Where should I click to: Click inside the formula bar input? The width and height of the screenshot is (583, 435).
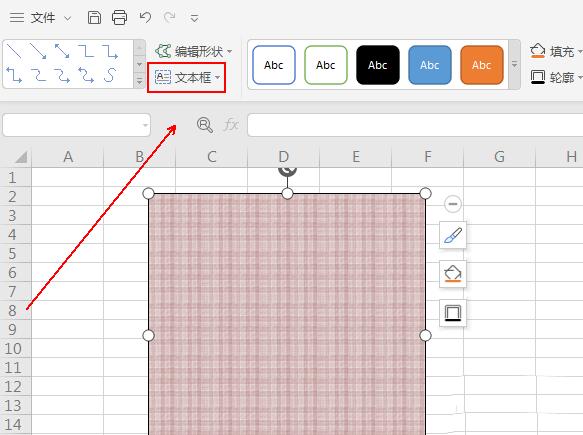pyautogui.click(x=415, y=125)
